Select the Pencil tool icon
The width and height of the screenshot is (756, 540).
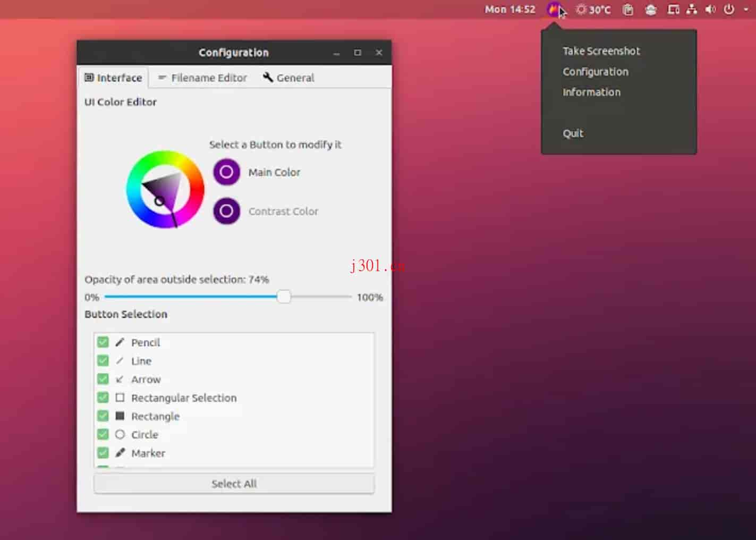pos(120,342)
